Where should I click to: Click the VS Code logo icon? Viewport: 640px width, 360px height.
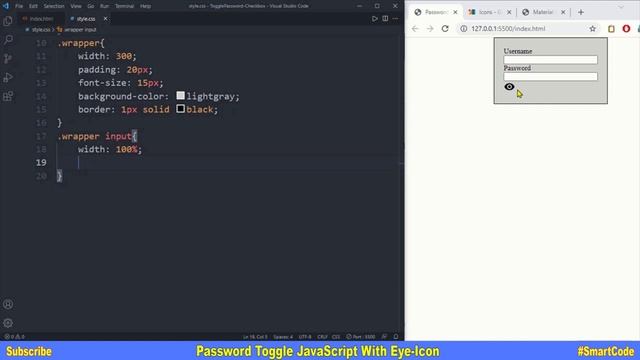point(6,6)
